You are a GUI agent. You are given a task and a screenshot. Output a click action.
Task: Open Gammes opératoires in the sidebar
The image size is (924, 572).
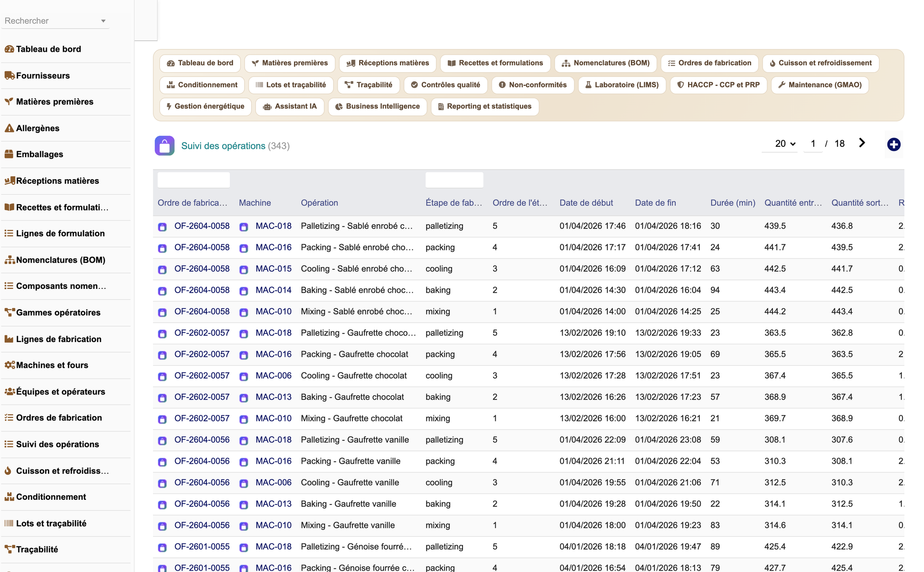[x=58, y=313]
